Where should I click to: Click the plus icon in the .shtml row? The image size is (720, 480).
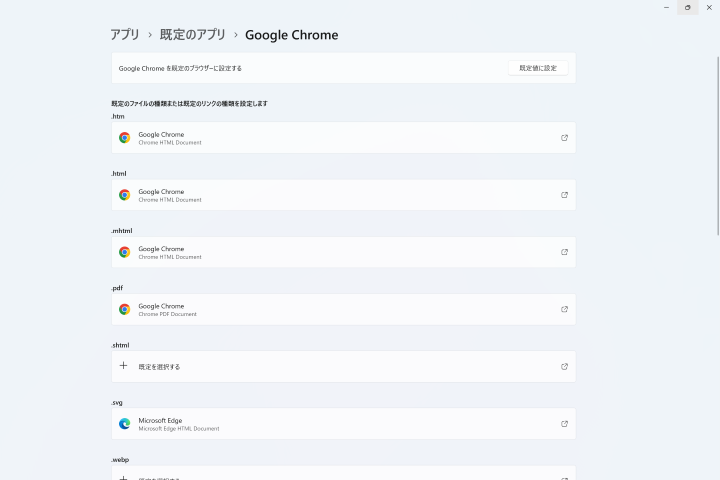click(124, 366)
